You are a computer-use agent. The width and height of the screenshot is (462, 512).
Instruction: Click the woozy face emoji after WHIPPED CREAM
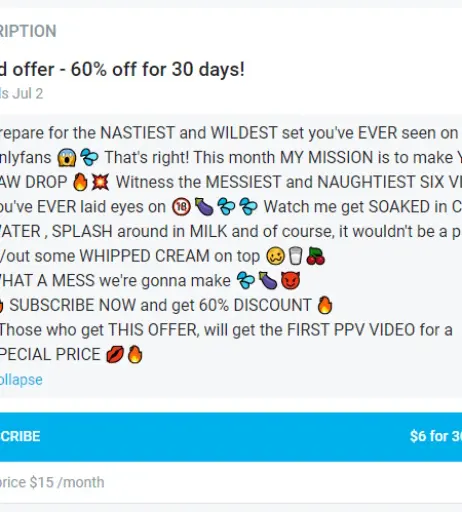(x=276, y=256)
